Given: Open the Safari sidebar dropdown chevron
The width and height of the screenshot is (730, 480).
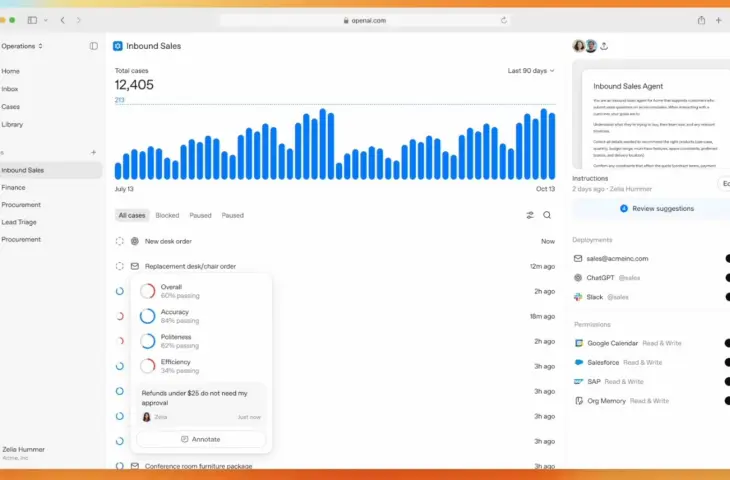Looking at the screenshot, I should click(45, 20).
